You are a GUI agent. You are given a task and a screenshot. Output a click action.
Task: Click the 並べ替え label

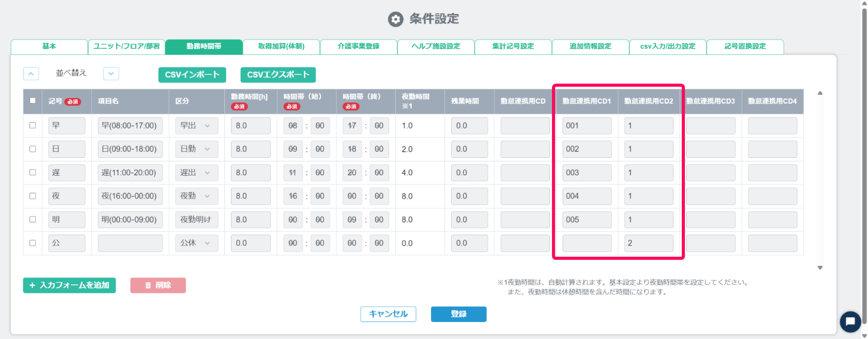pos(71,73)
